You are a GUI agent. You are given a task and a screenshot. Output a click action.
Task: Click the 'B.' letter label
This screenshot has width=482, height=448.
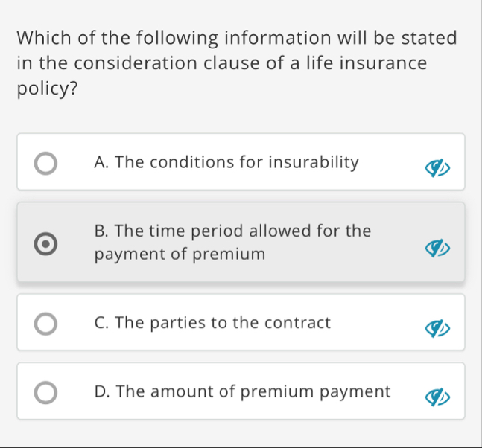(101, 231)
